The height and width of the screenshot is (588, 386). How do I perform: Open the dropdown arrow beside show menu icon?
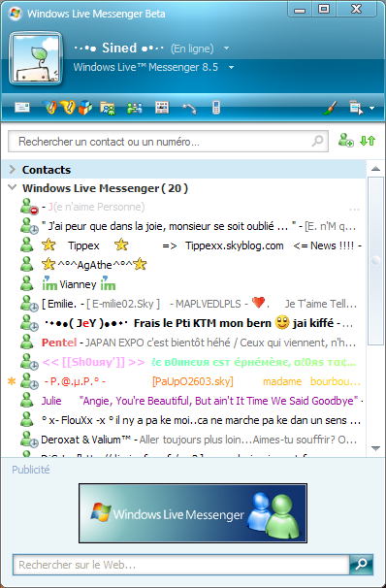click(x=371, y=108)
